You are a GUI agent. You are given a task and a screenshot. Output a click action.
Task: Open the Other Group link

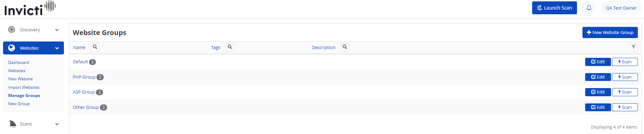(86, 107)
